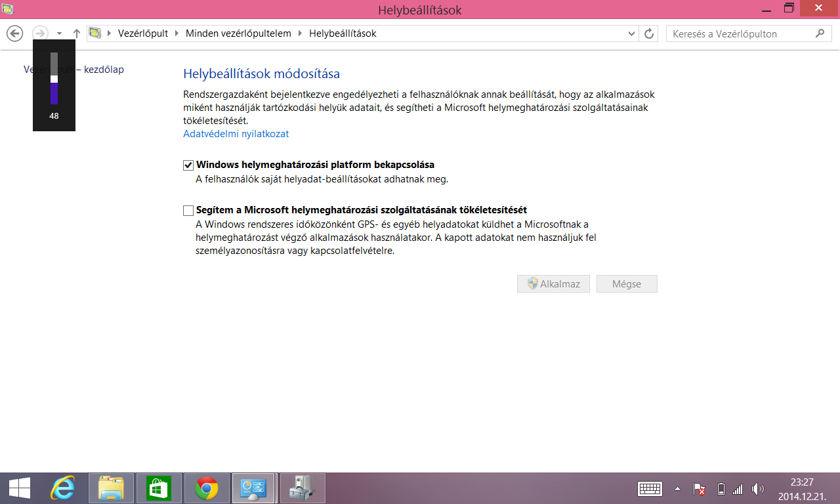
Task: Refresh the Control Panel page
Action: click(649, 33)
